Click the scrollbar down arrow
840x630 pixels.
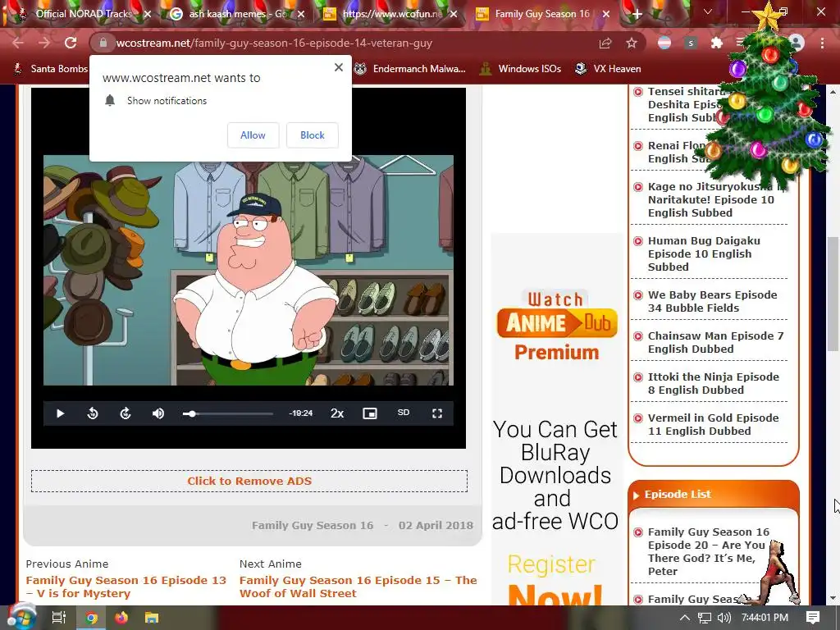pos(833,598)
